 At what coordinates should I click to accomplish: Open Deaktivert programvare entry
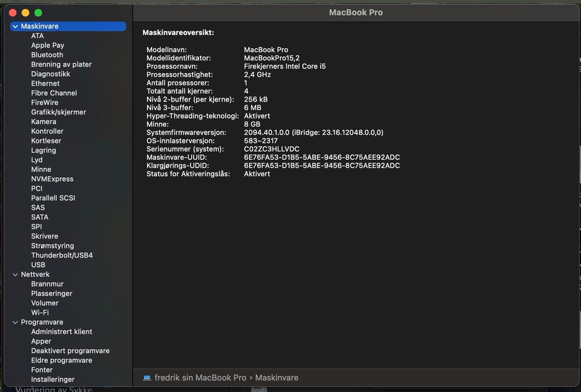coord(70,351)
